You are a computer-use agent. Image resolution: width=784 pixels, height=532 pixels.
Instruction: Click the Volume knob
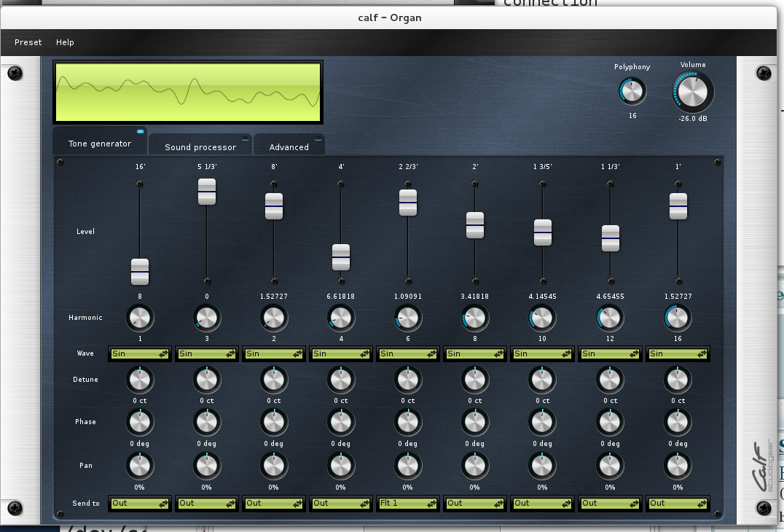[x=692, y=93]
